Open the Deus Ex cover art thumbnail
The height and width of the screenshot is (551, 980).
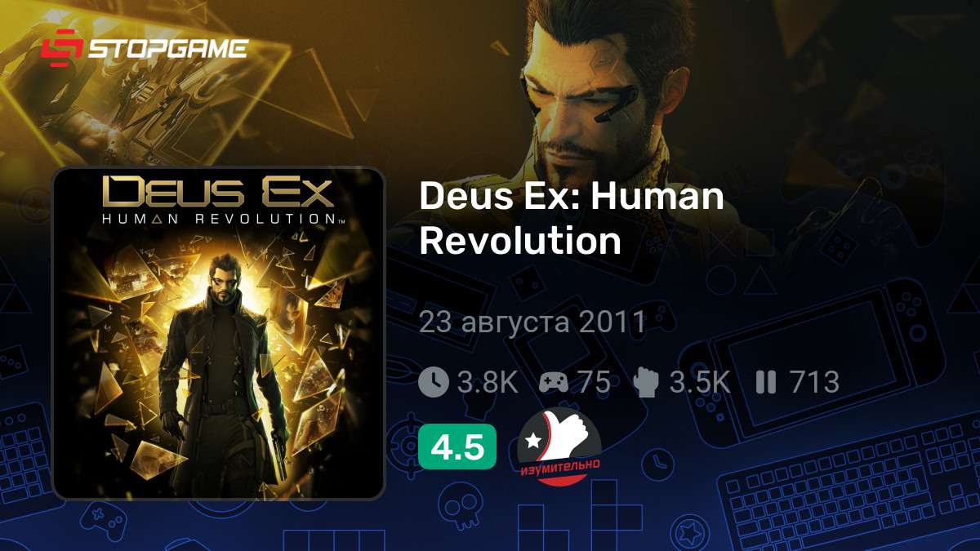218,333
